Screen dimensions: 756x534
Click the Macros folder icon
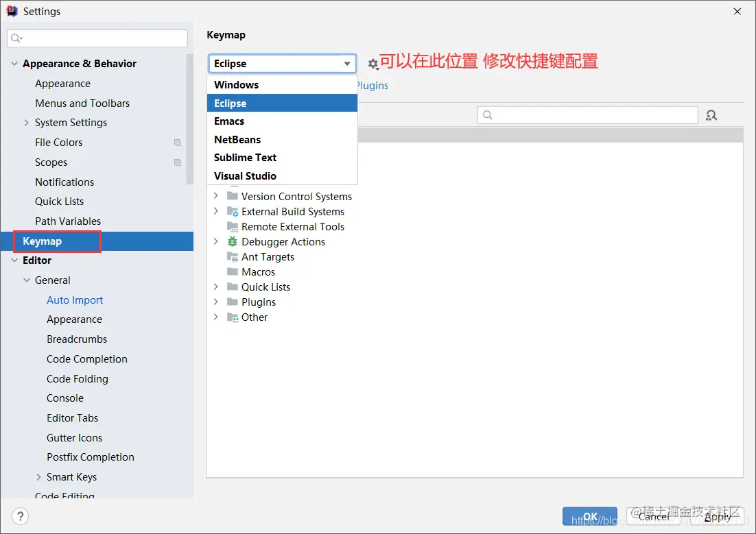pos(233,272)
